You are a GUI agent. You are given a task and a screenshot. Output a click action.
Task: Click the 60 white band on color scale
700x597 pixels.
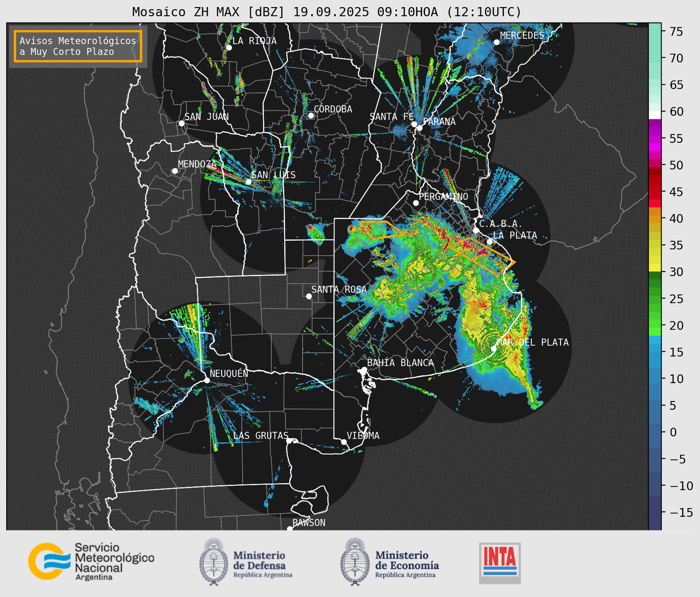[655, 115]
